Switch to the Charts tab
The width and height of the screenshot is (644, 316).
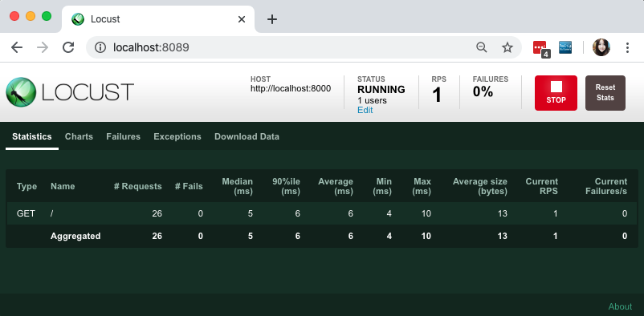pyautogui.click(x=79, y=136)
